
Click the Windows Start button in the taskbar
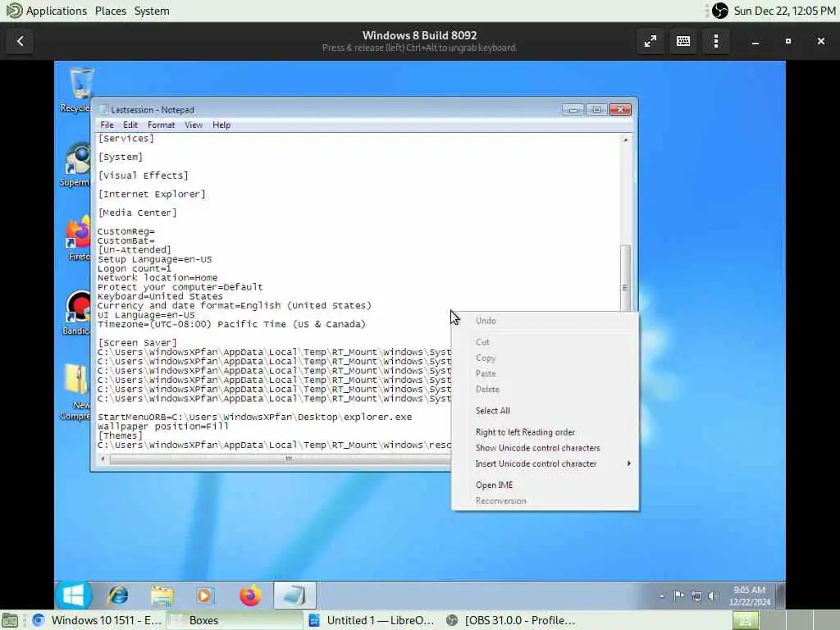[73, 596]
